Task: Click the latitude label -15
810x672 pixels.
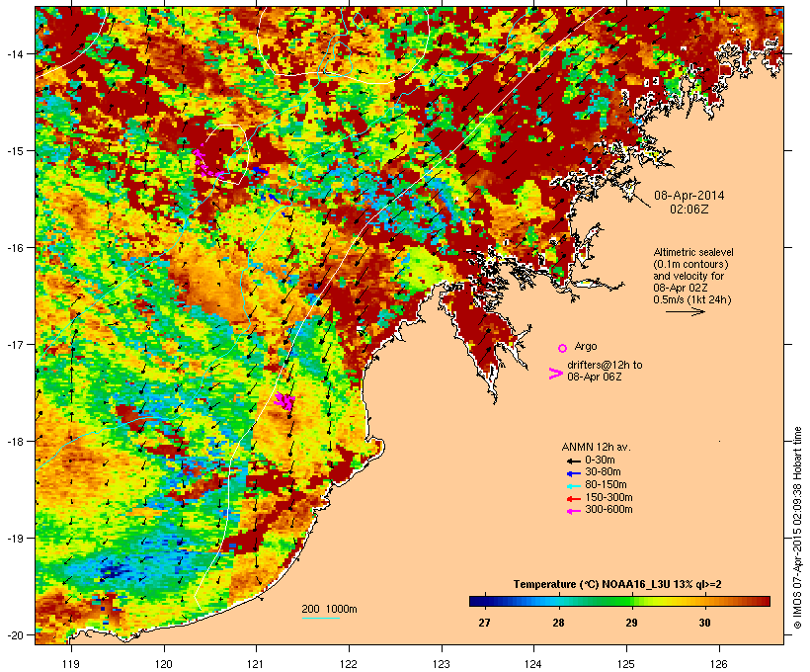Action: tap(15, 151)
